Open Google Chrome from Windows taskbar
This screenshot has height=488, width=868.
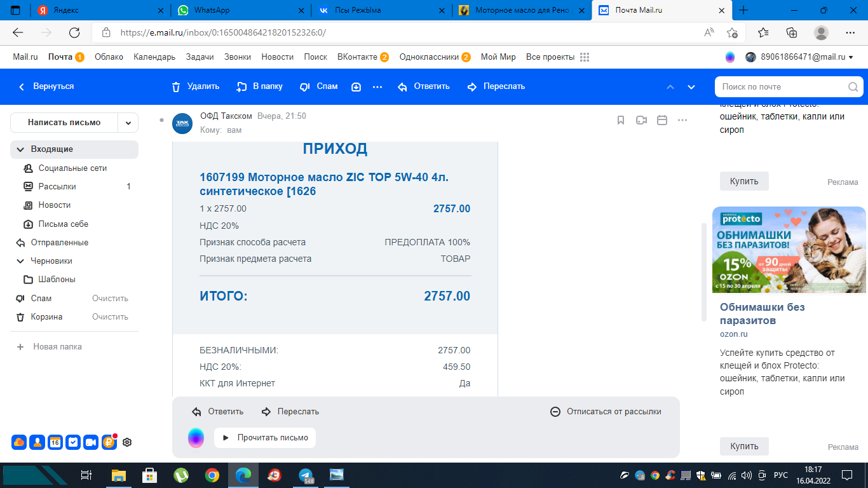(x=212, y=475)
